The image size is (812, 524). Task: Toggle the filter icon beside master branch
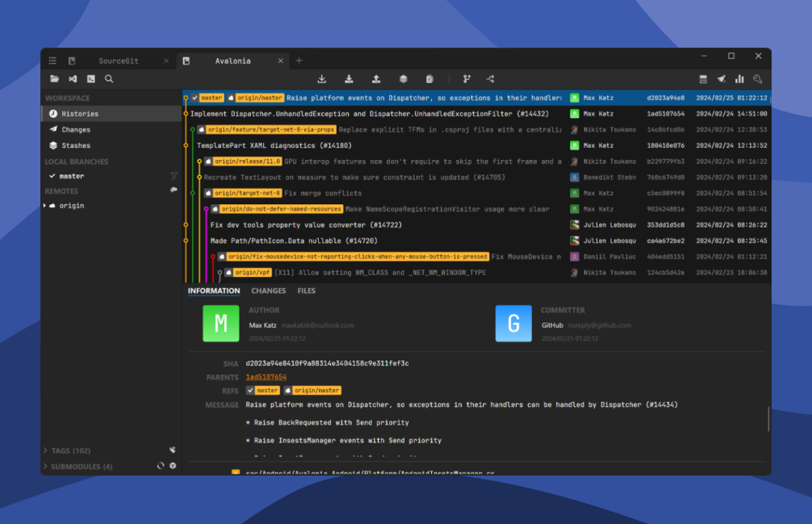coord(173,176)
